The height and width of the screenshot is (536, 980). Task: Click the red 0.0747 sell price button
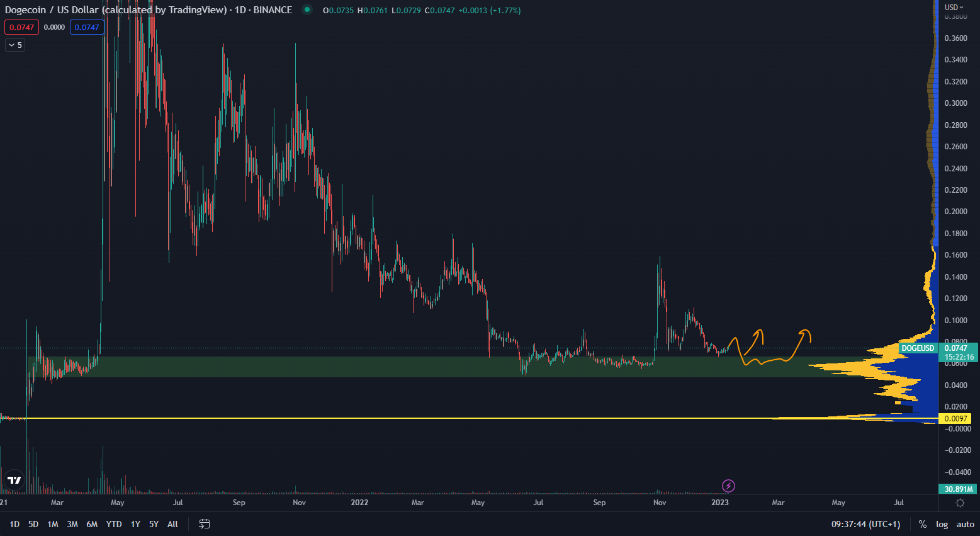(x=21, y=27)
